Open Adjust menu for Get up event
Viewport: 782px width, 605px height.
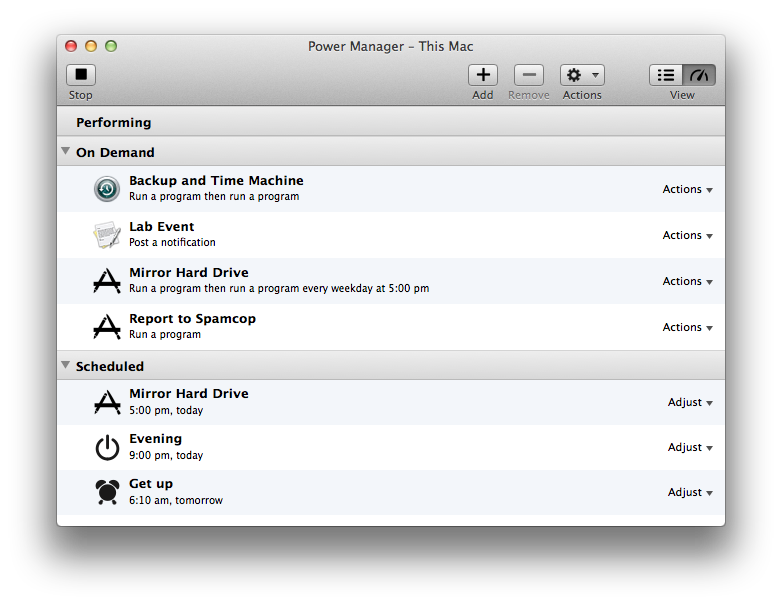pos(690,492)
